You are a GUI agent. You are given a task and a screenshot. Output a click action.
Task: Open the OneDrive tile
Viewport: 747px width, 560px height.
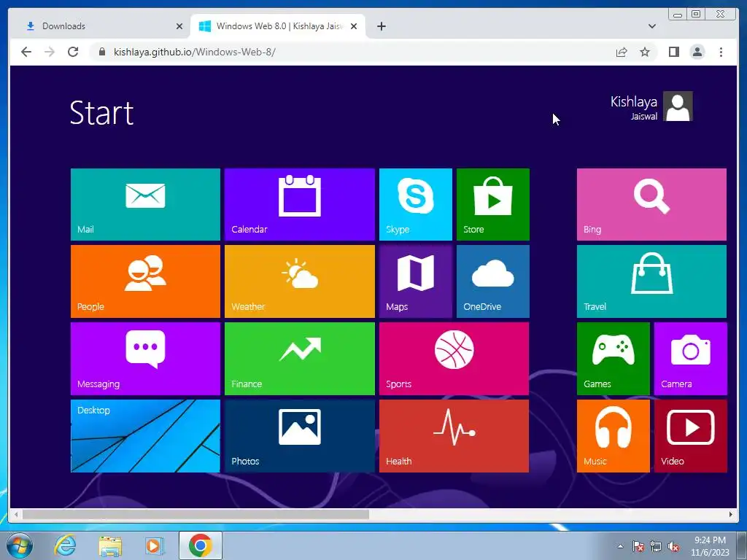point(492,281)
